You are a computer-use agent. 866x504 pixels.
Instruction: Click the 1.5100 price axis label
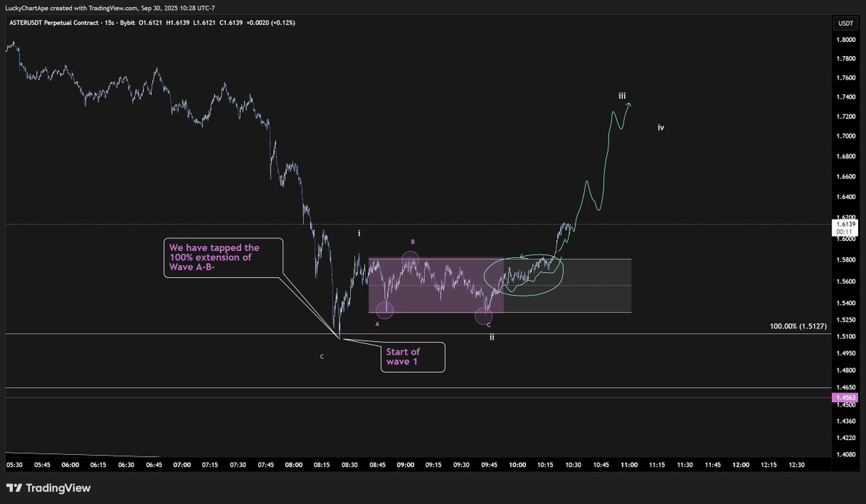click(x=845, y=337)
